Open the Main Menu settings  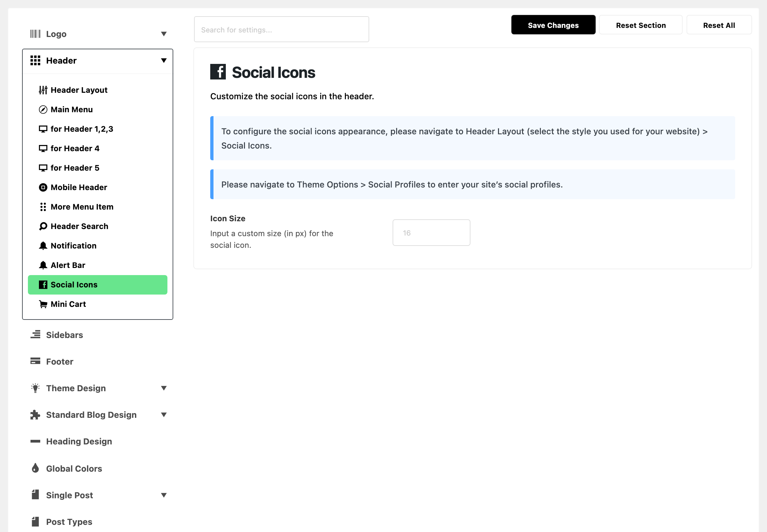pos(97,110)
